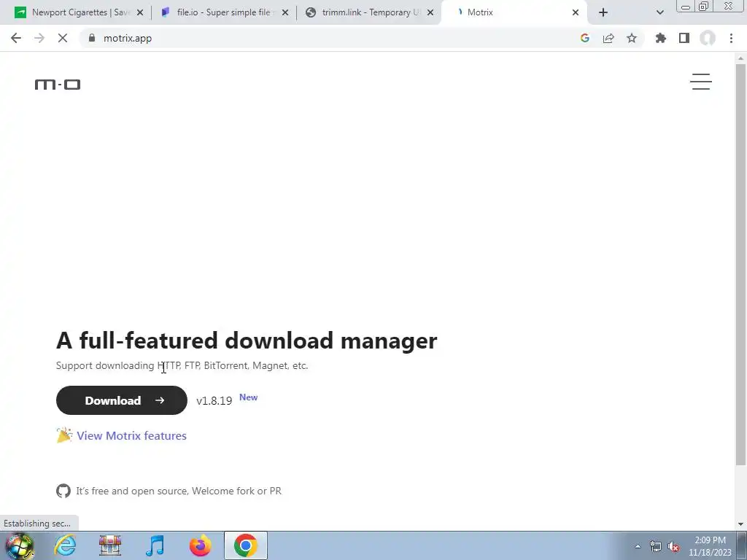The width and height of the screenshot is (747, 560).
Task: Click the v1.8.19 version text
Action: tap(214, 401)
